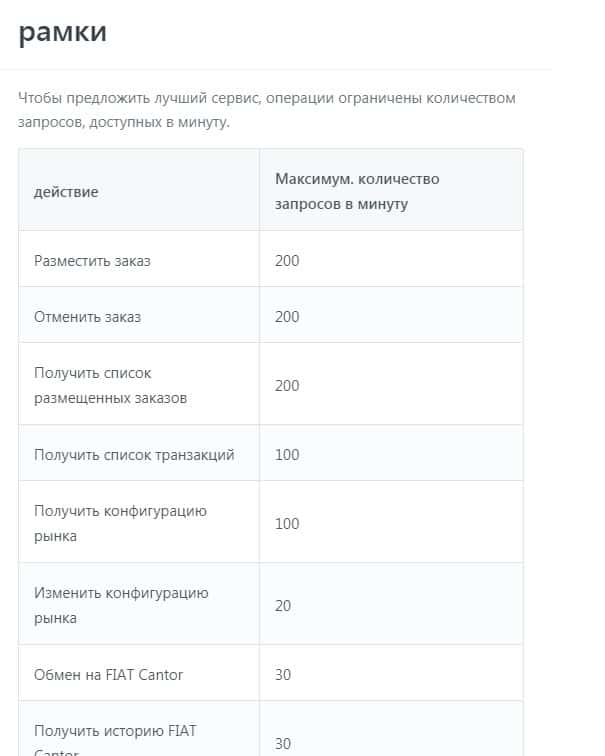Select the limit value for "Получить список размещенных заказов"
The height and width of the screenshot is (756, 605).
pyautogui.click(x=287, y=385)
